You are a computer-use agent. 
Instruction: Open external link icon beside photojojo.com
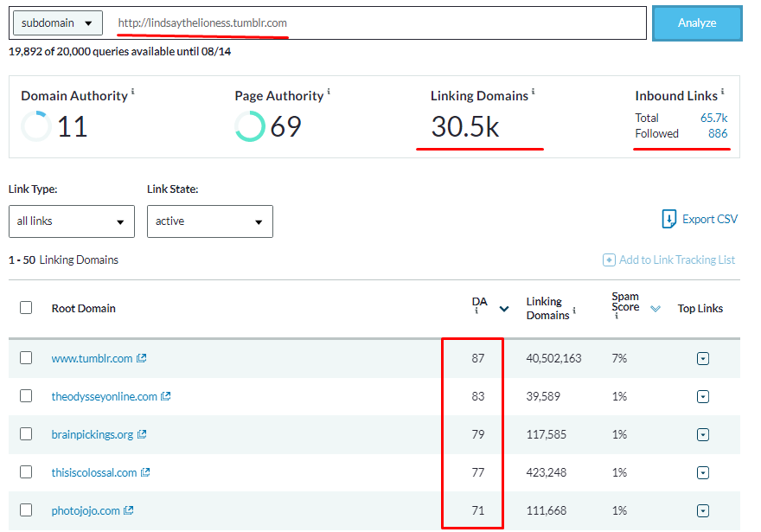129,510
